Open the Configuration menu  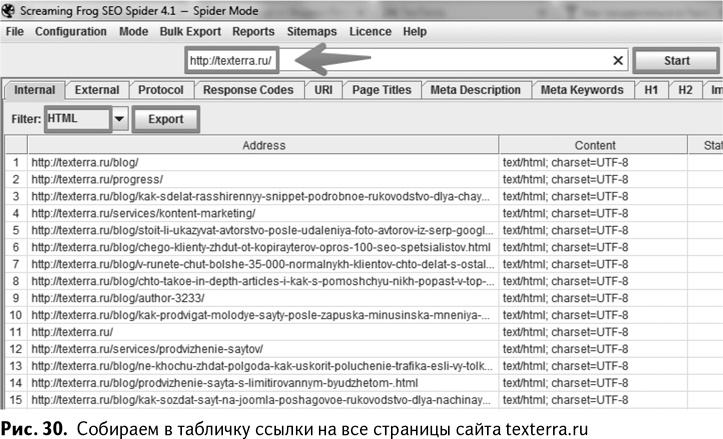pos(70,32)
